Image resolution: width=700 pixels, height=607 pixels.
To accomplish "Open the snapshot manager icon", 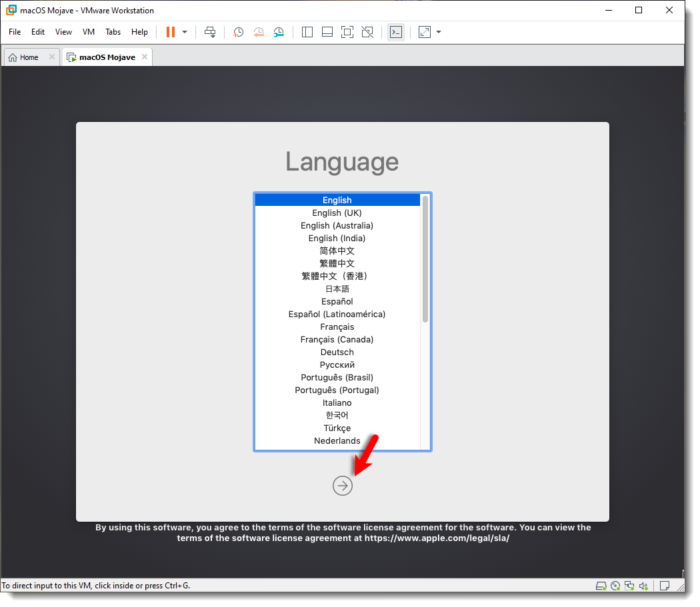I will coord(279,32).
